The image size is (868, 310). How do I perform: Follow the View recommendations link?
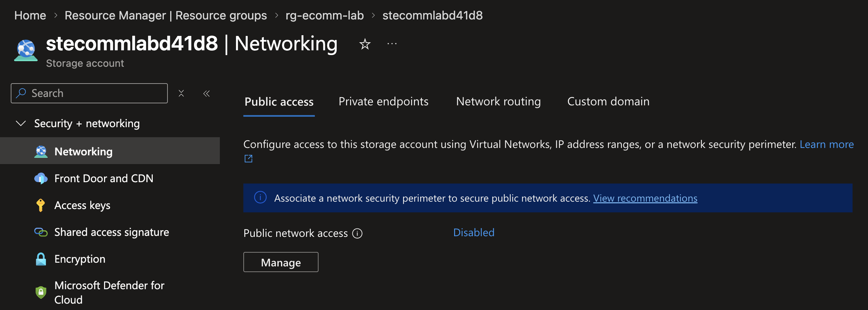(645, 198)
